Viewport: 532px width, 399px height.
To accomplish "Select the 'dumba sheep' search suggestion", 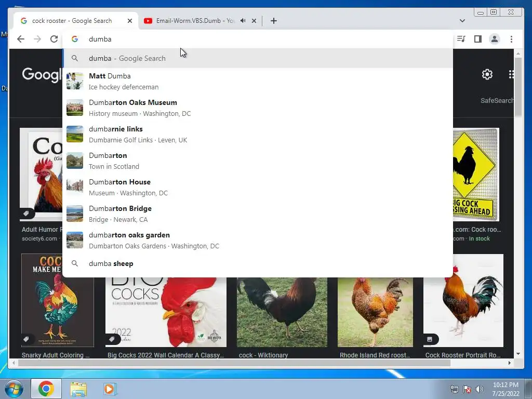I will [x=258, y=263].
